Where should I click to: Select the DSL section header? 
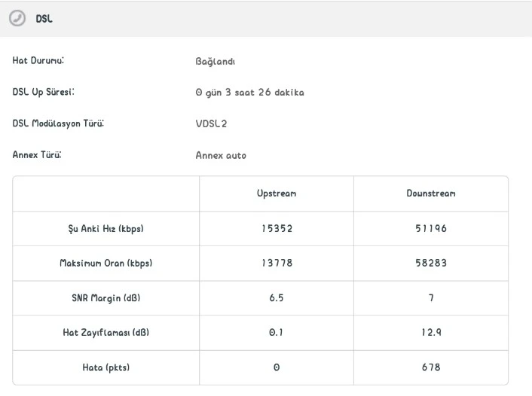coord(266,19)
